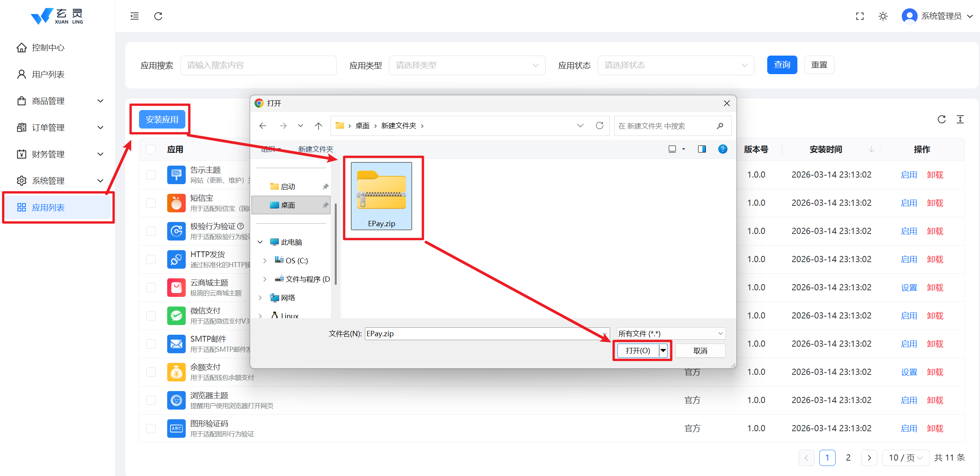Click the refresh icon in the top toolbar
Viewport: 980px width, 476px height.
pos(158,16)
